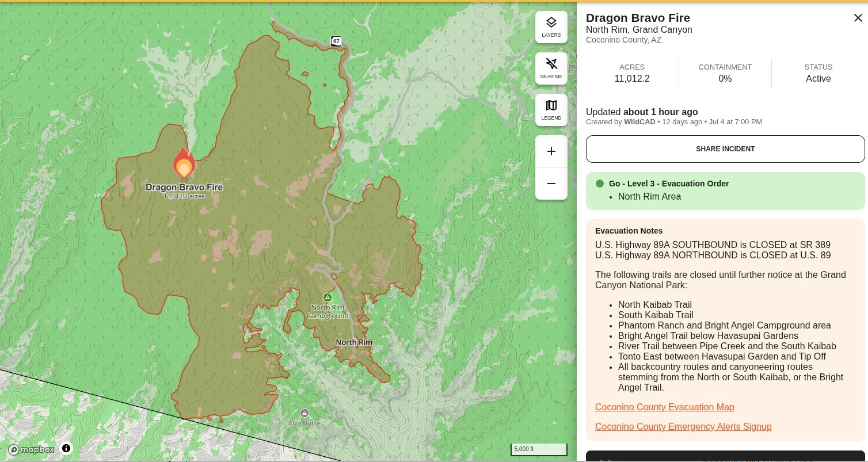Select the Dragon Bravo Fire flame marker

pos(184,163)
